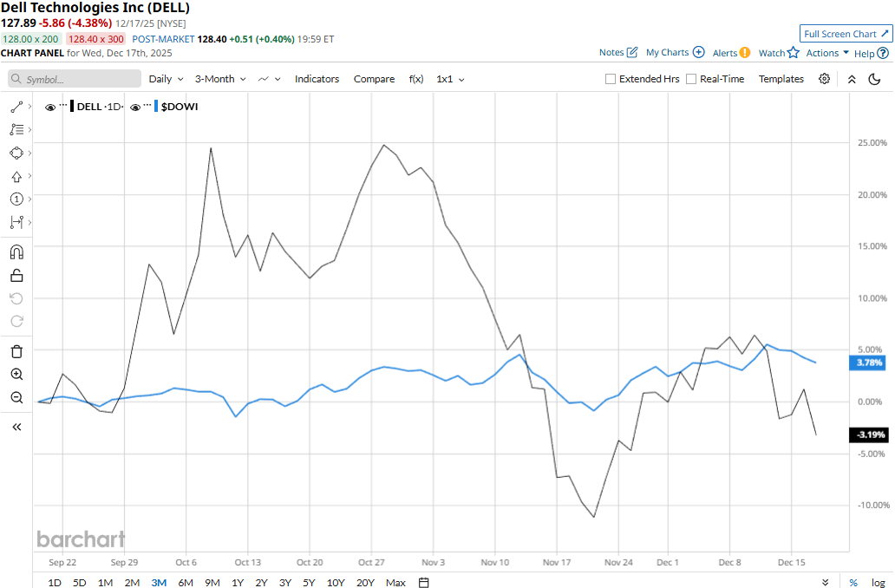Screen dimensions: 895x588
Task: Select the trend line drawing tool
Action: point(16,107)
